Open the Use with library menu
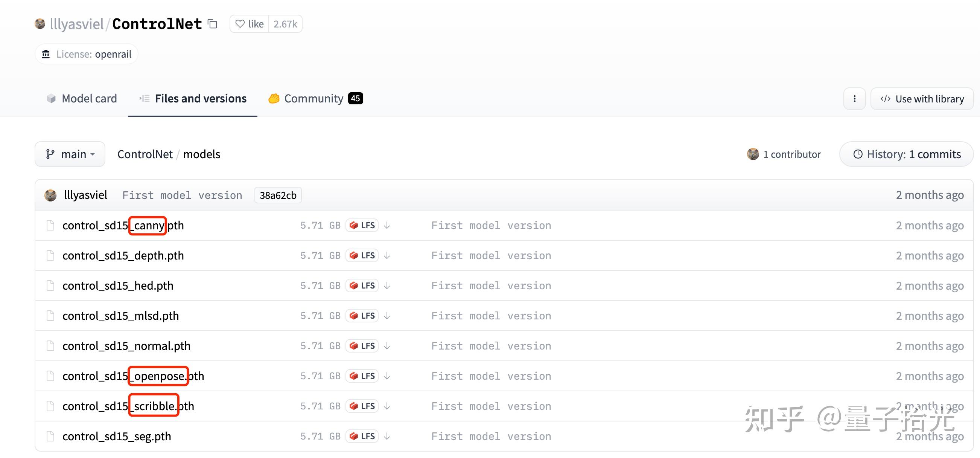 click(922, 99)
